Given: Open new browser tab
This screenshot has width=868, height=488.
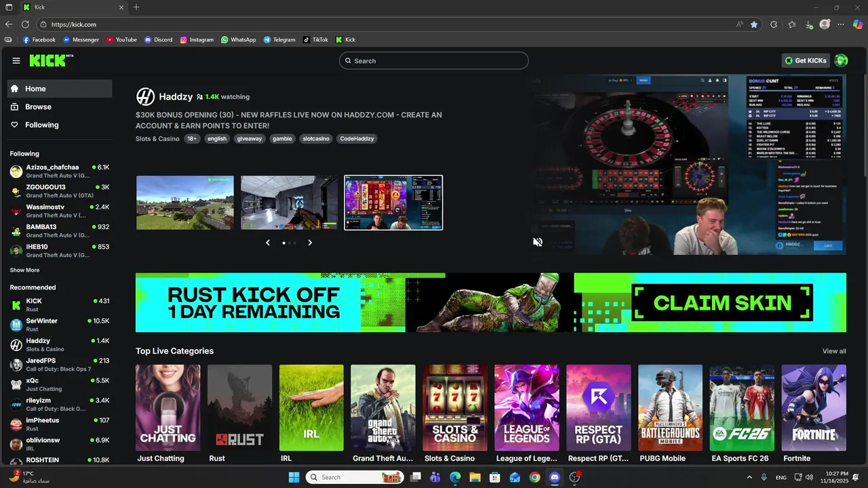Looking at the screenshot, I should click(x=136, y=7).
